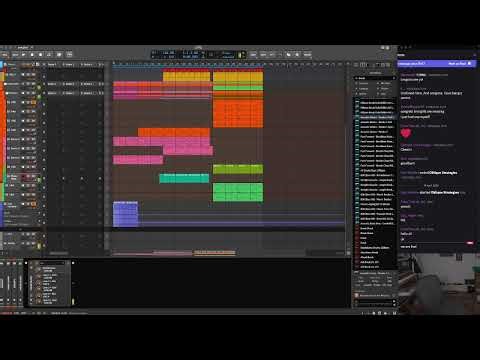Select the teal clip in the arranger
This screenshot has width=480, height=360.
pos(184,178)
